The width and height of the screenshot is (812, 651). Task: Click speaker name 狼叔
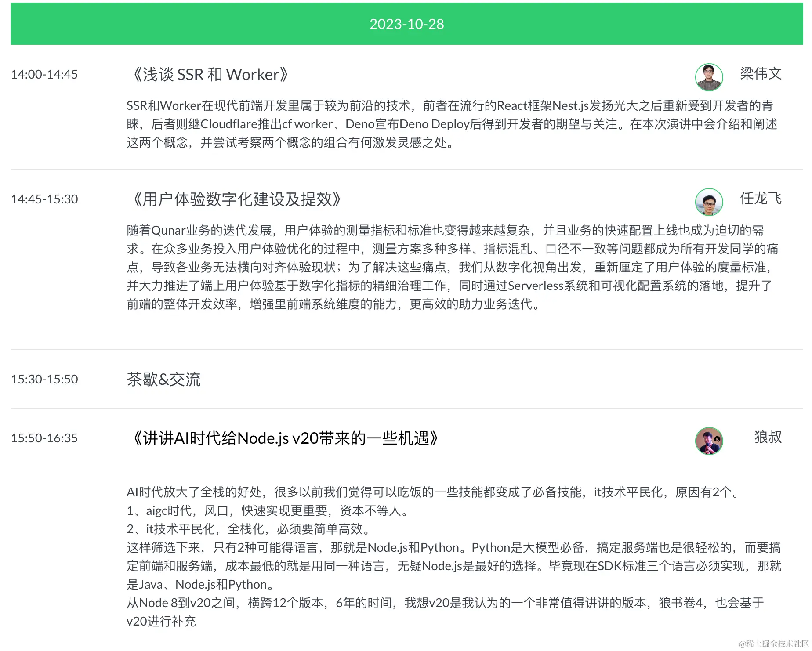point(768,437)
